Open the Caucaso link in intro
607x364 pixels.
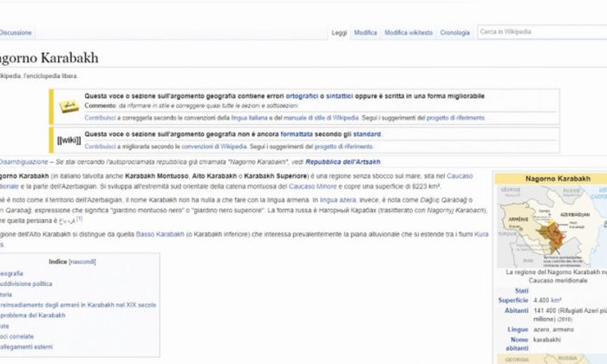460,176
